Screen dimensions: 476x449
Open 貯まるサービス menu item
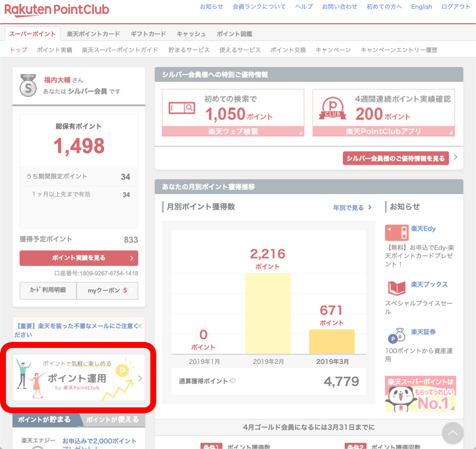point(189,50)
